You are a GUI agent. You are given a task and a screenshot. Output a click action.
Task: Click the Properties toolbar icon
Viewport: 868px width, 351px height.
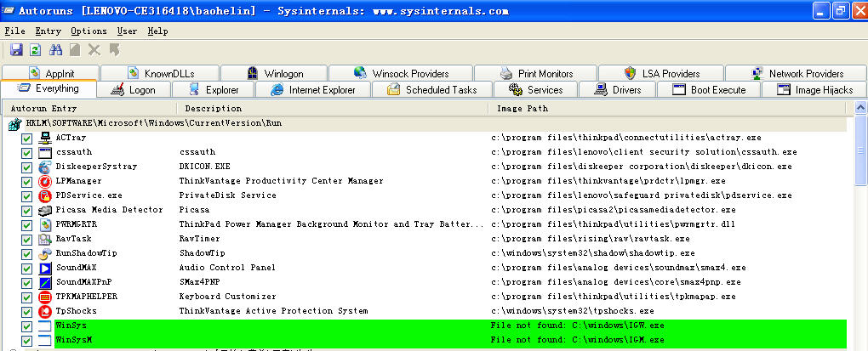coord(75,50)
